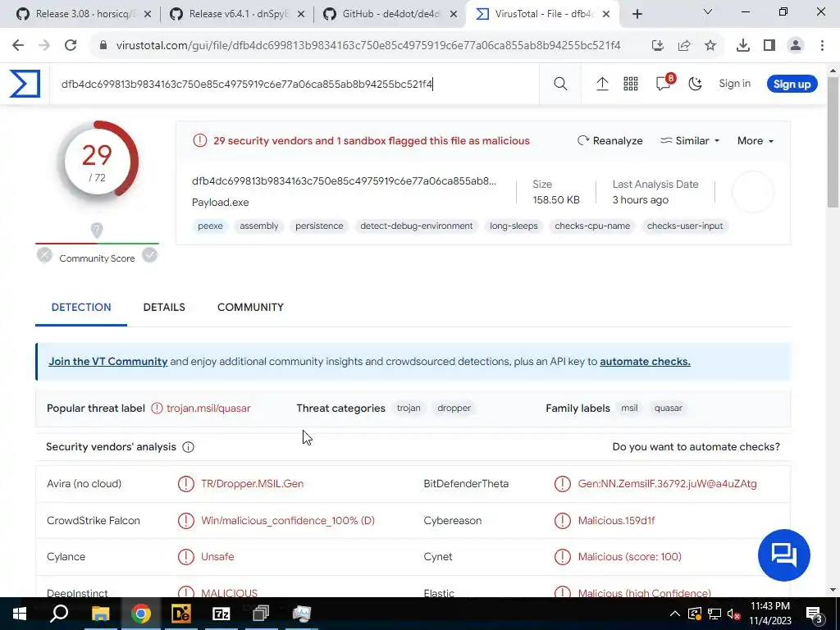This screenshot has height=630, width=840.
Task: Click Malicious.159d1f detection text
Action: click(x=616, y=521)
